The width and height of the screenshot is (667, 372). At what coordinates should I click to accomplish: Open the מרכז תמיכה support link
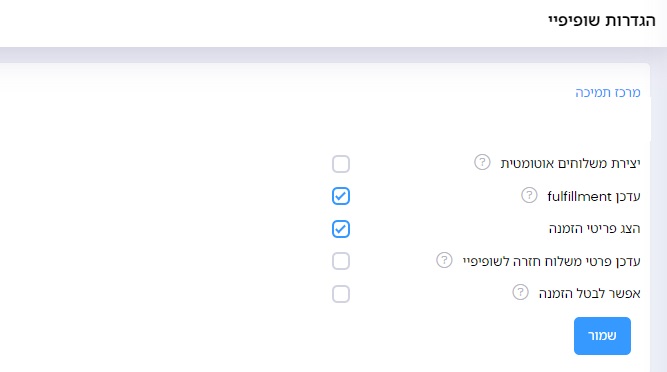(607, 92)
